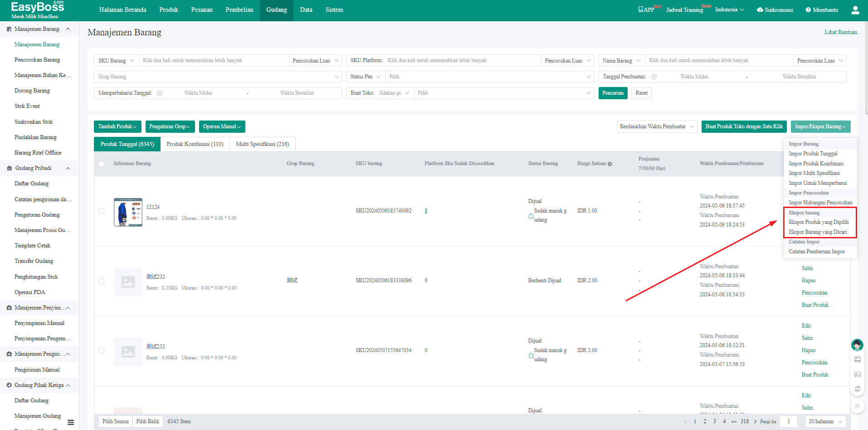This screenshot has width=868, height=430.
Task: Toggle the sidebar collapse hamburger icon
Action: 71,422
